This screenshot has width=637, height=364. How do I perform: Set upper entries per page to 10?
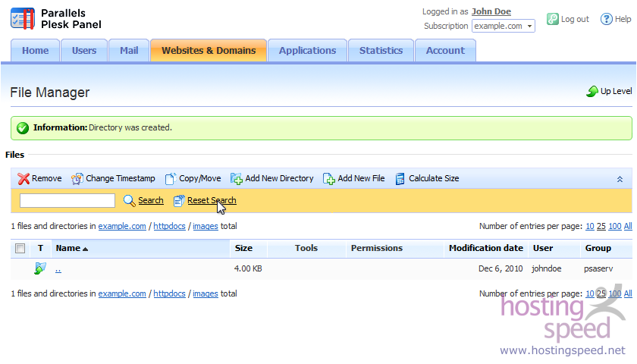590,226
